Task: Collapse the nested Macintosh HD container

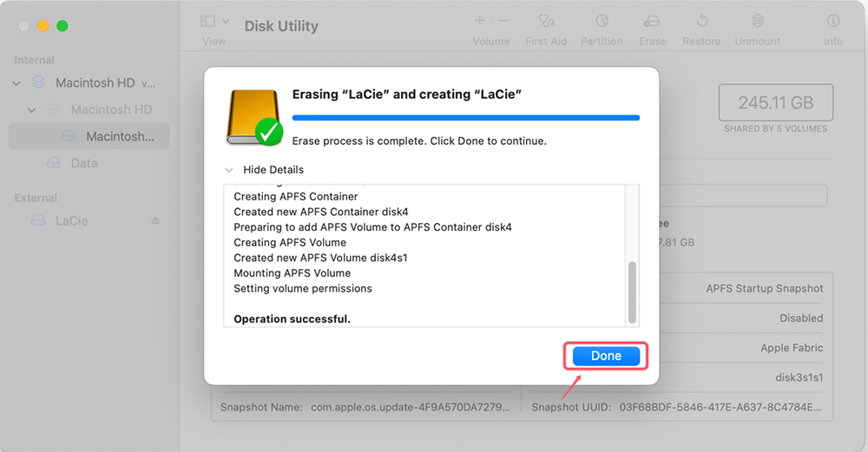Action: [x=32, y=110]
